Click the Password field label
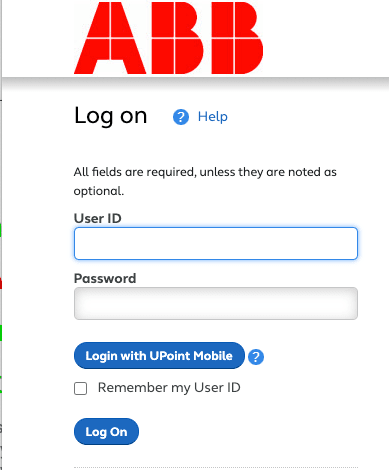The width and height of the screenshot is (389, 470). coord(105,278)
